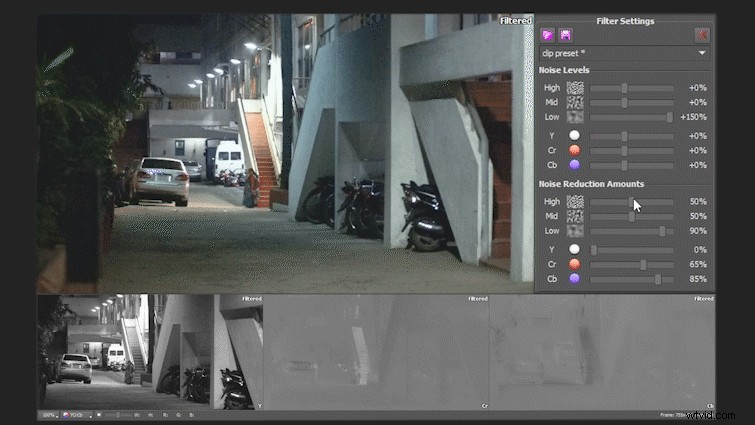
Task: Click the Low frequency icon under Noise Levels
Action: pyautogui.click(x=574, y=117)
